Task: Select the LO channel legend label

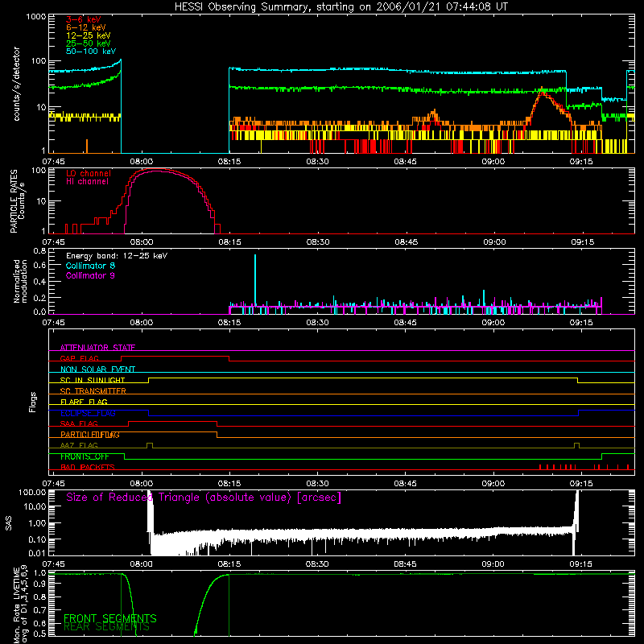Action: [89, 173]
